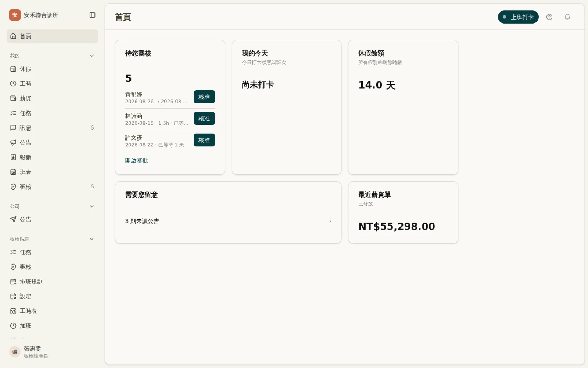
Task: Open 班表 in the sidebar menu
Action: click(x=52, y=172)
